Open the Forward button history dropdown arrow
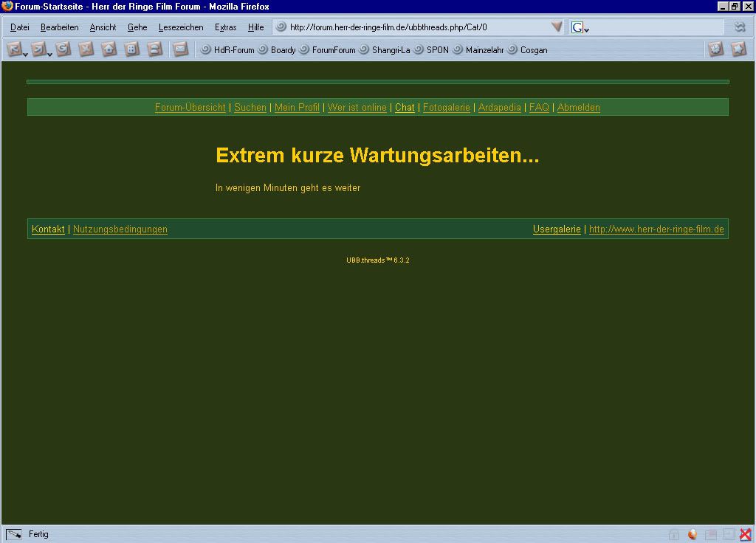 49,54
